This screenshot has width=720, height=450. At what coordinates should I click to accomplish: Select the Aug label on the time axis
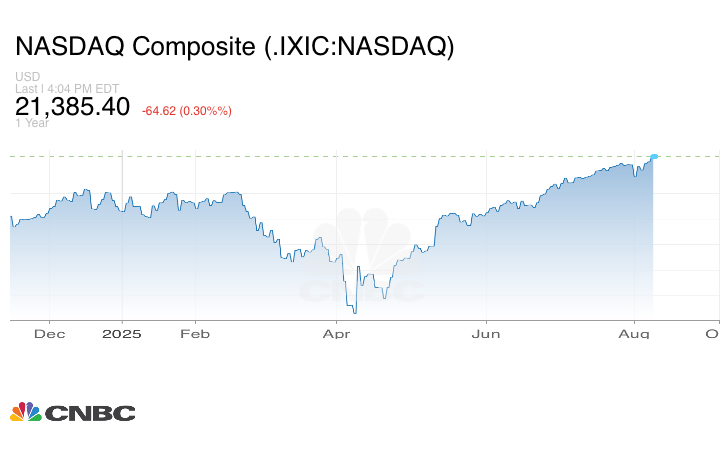point(631,333)
